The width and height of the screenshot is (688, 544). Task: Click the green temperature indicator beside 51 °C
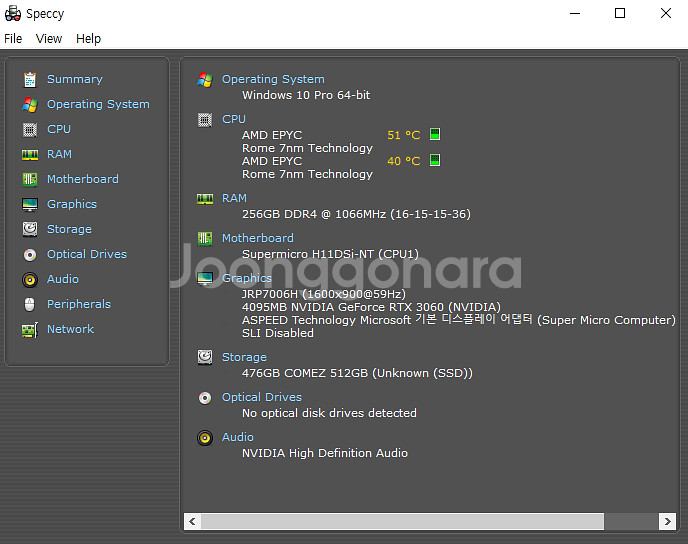435,134
